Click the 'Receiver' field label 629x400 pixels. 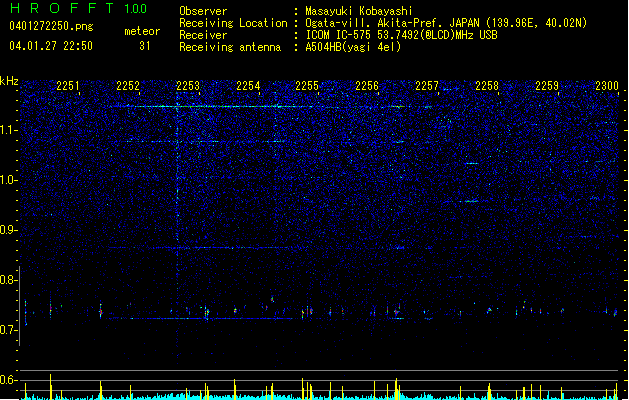[x=203, y=35]
